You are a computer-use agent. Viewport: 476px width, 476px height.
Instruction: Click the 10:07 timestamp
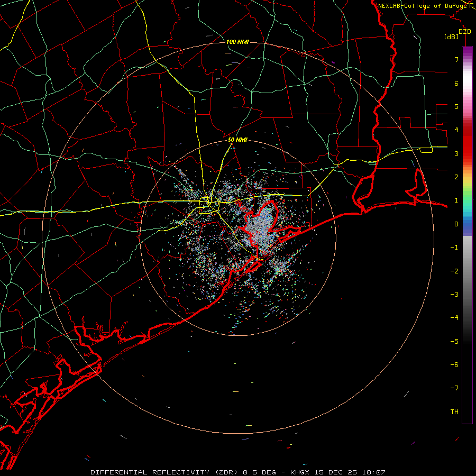coord(374,472)
